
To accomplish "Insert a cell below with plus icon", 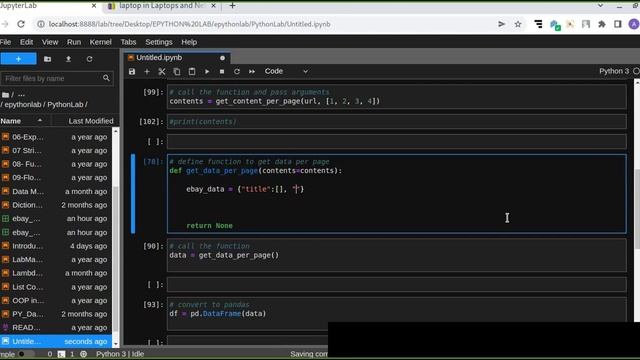I will pyautogui.click(x=147, y=71).
